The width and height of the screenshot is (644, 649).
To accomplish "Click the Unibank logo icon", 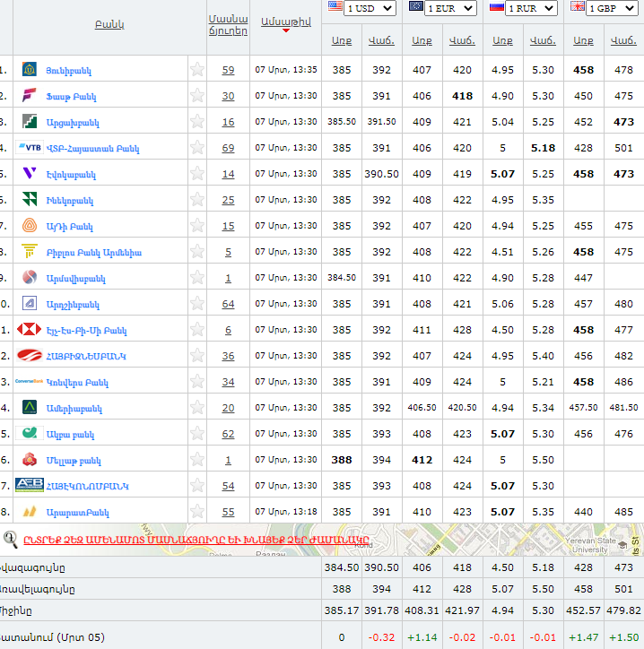I will coord(30,70).
